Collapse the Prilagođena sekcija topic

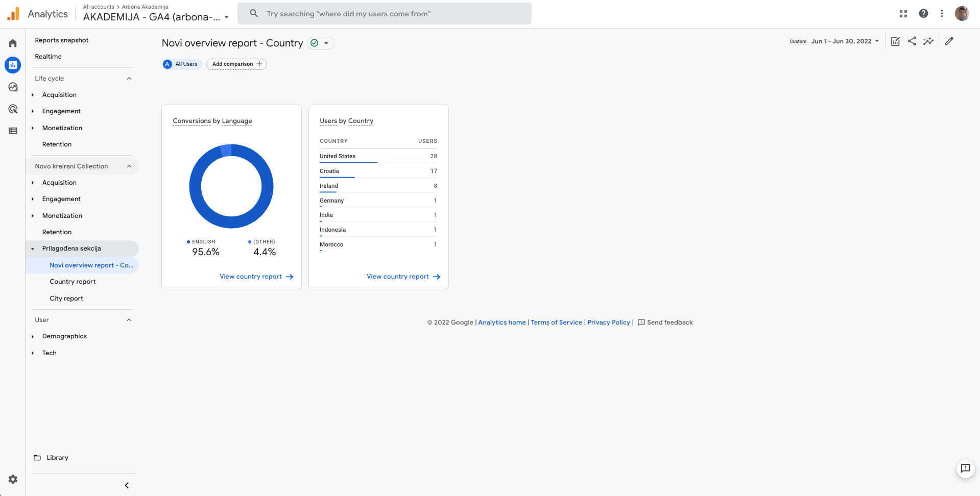33,249
